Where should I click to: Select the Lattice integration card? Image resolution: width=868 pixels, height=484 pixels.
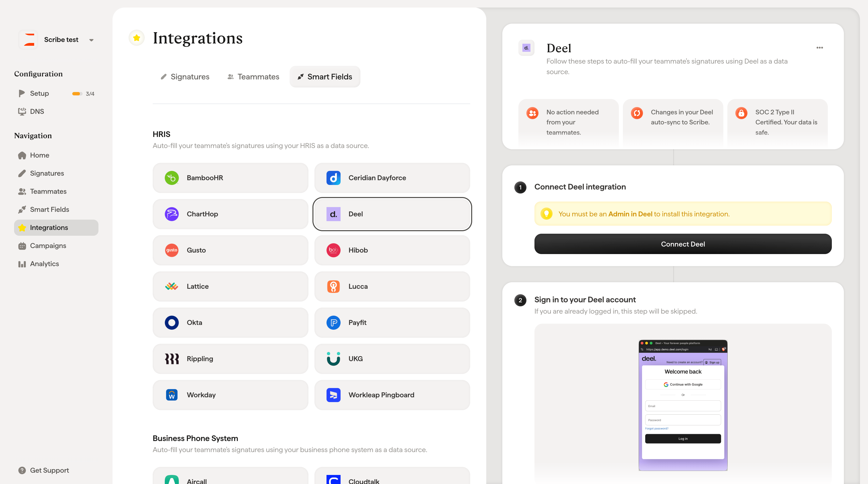(x=231, y=286)
